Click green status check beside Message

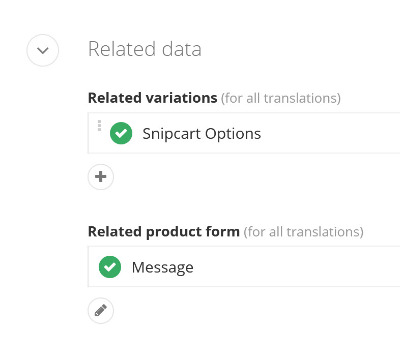click(x=110, y=267)
